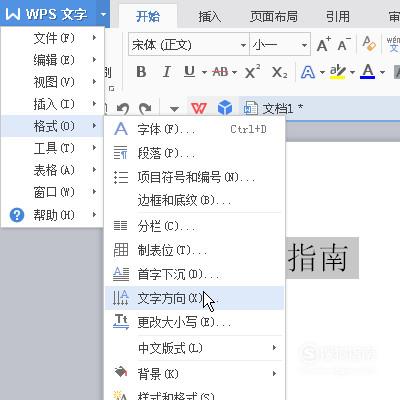
Task: Open WPS 文字 application menu dropdown arrow
Action: tap(103, 14)
